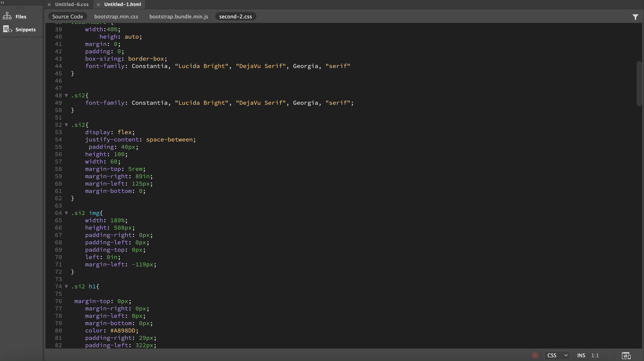Screen dimensions: 644x361
Task: Click the filter related files icon
Action: [635, 17]
